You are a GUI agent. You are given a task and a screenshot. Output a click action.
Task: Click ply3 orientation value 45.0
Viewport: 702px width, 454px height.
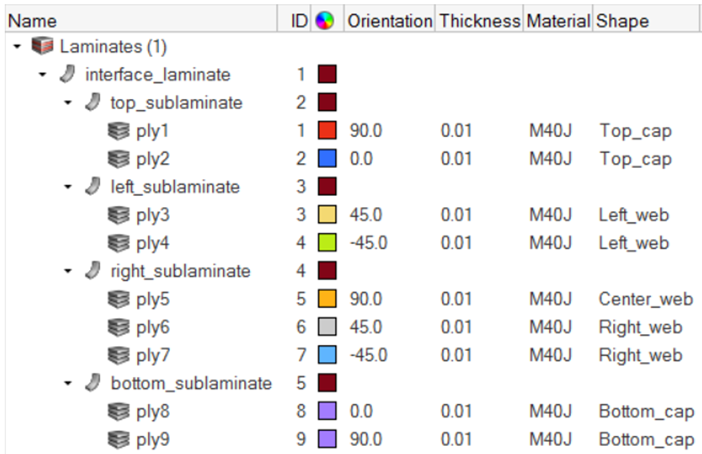tap(366, 215)
